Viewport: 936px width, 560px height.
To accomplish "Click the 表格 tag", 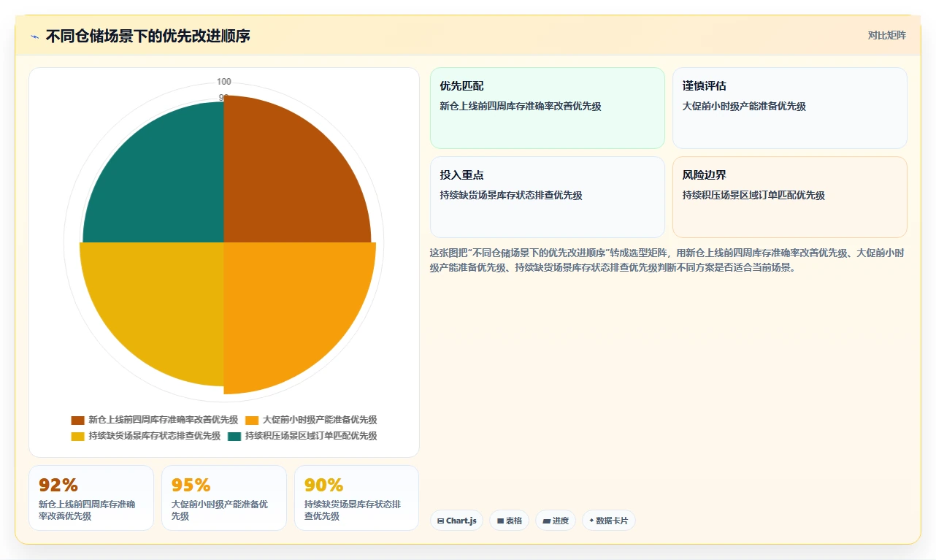I will [510, 521].
